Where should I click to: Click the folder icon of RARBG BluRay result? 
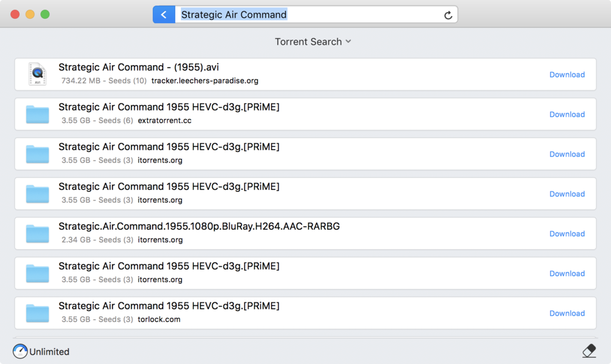pyautogui.click(x=37, y=233)
